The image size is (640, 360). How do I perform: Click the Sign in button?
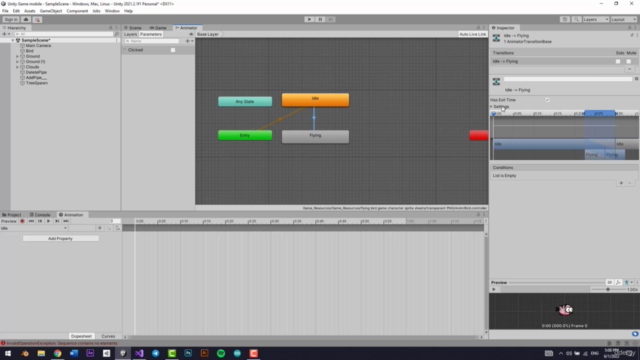[x=11, y=19]
